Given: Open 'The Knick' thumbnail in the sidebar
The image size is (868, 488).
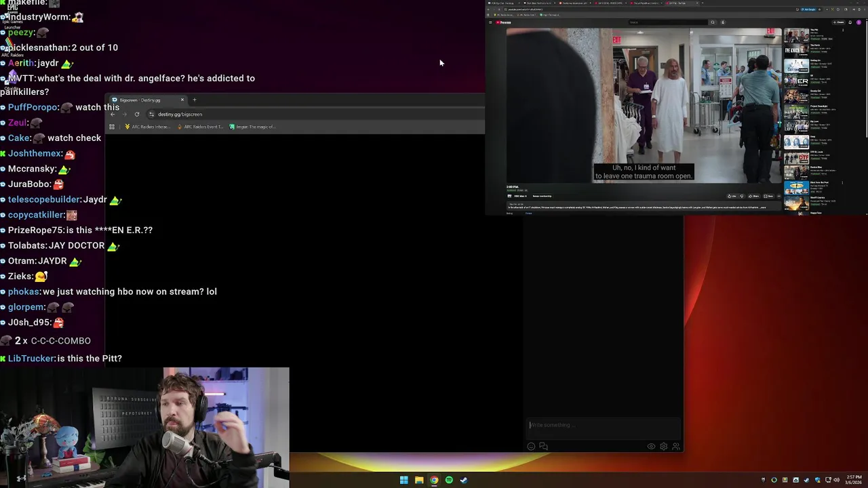Looking at the screenshot, I should click(796, 50).
